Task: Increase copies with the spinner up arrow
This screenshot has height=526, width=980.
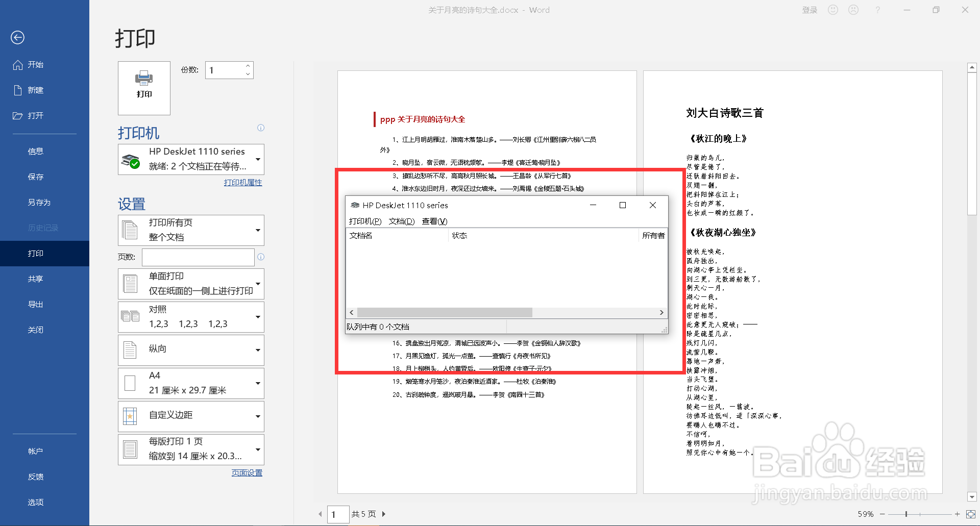Action: pyautogui.click(x=248, y=66)
